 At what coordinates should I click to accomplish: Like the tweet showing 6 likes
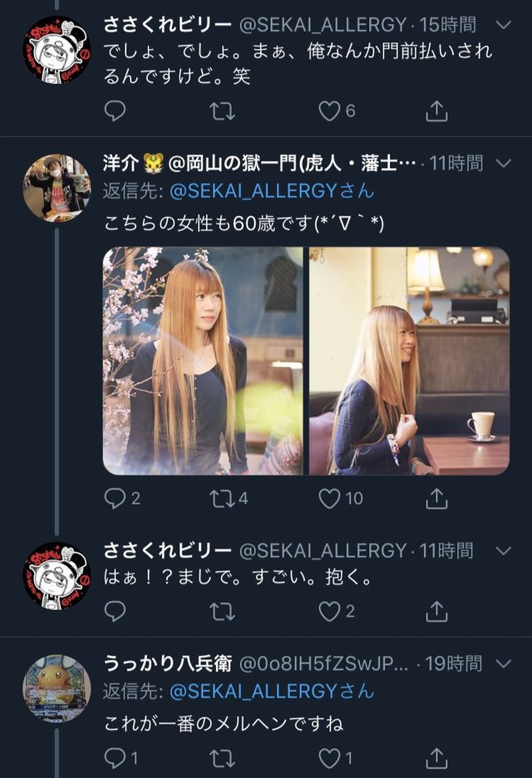[x=337, y=111]
